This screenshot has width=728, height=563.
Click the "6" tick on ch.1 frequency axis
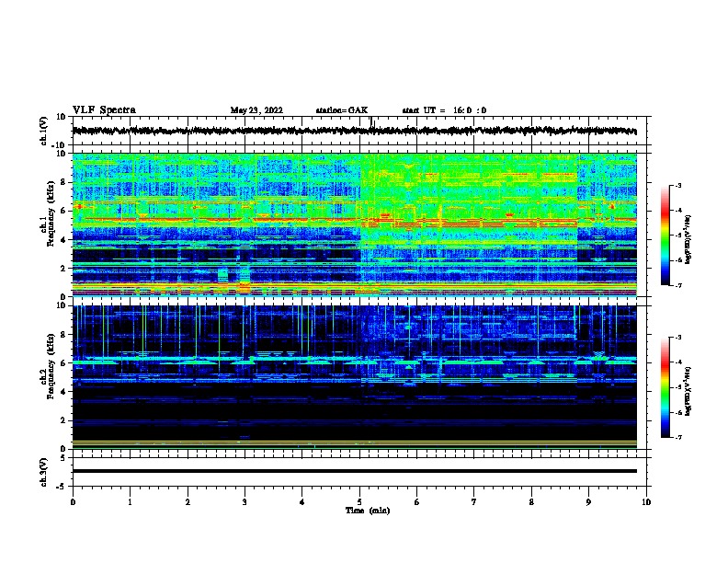63,211
